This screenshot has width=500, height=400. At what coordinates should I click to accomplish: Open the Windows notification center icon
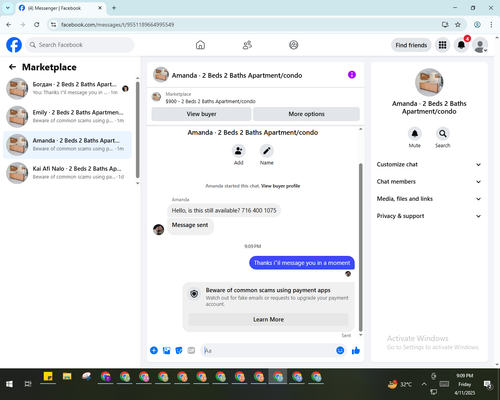[x=488, y=385]
